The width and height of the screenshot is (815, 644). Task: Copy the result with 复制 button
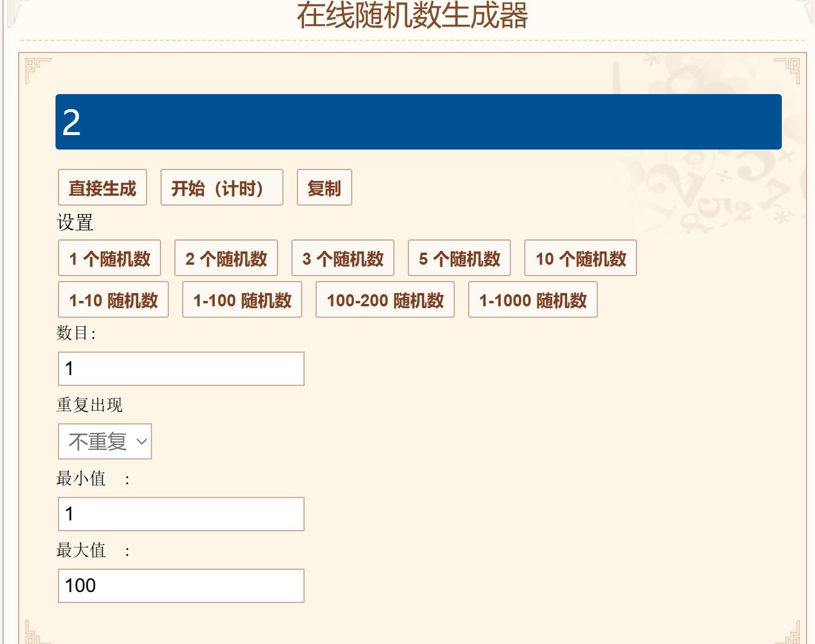pos(325,188)
